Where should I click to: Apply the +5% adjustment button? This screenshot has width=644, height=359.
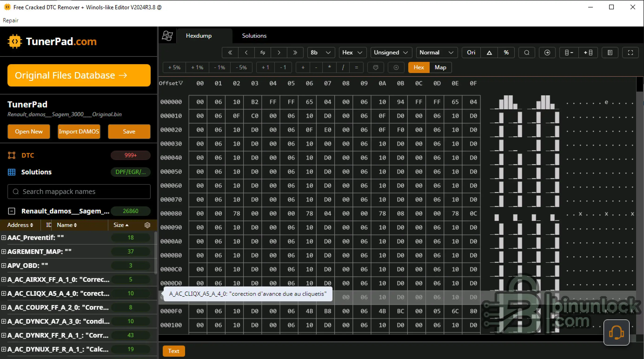[174, 67]
